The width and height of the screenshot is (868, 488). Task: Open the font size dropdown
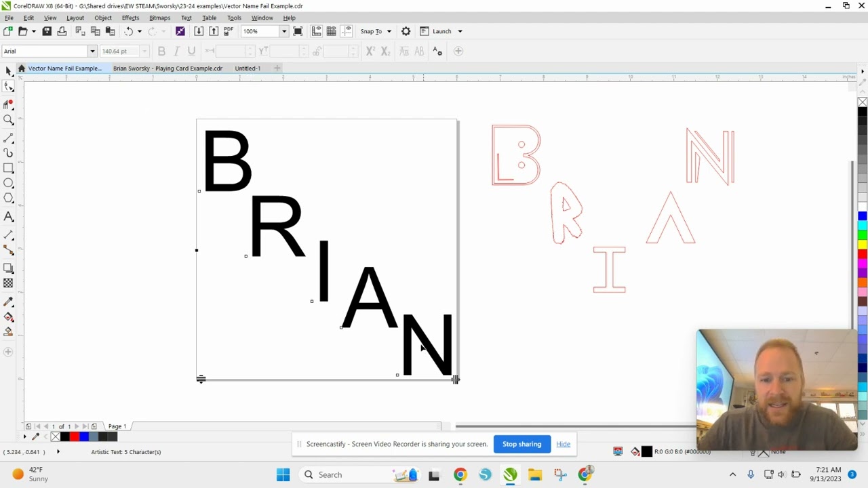coord(144,51)
